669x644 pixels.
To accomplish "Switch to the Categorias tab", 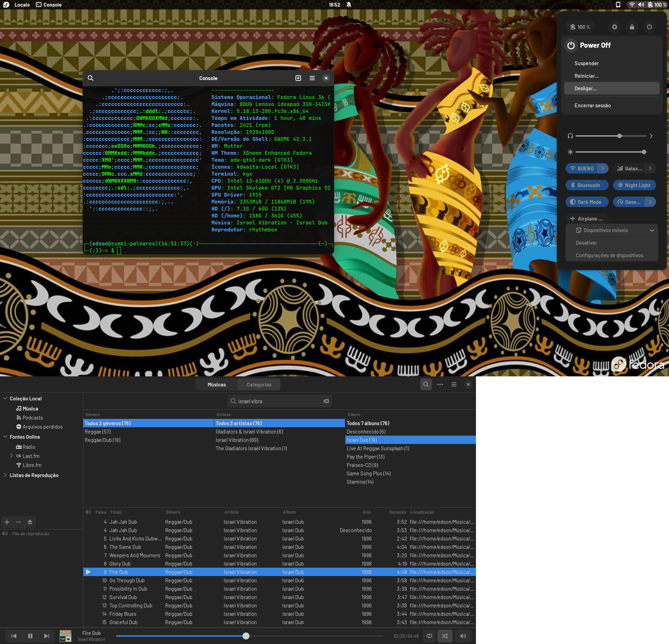I will click(259, 384).
